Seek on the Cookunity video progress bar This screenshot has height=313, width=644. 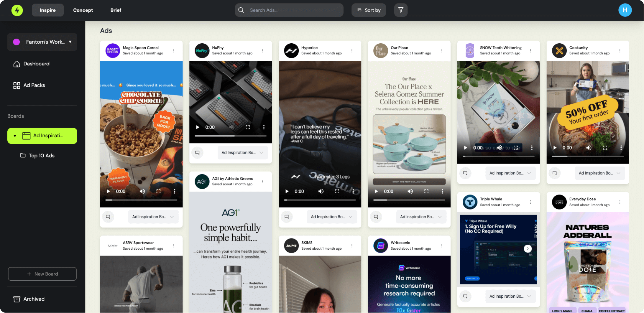[588, 156]
